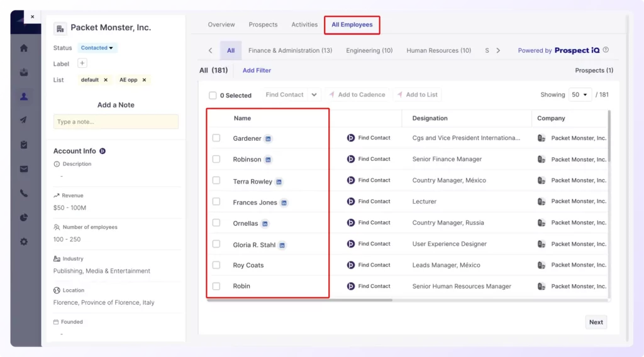Click the Type a note input field
Image resolution: width=644 pixels, height=357 pixels.
[116, 122]
